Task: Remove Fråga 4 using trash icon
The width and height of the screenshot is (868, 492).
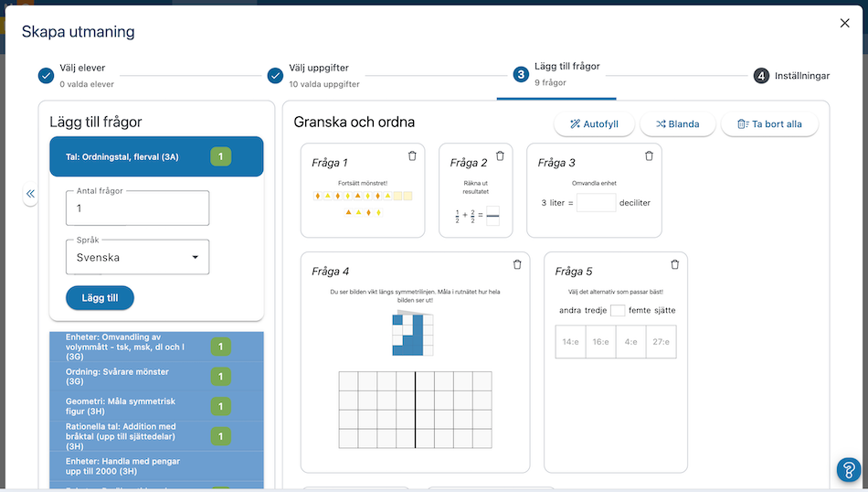Action: tap(517, 265)
